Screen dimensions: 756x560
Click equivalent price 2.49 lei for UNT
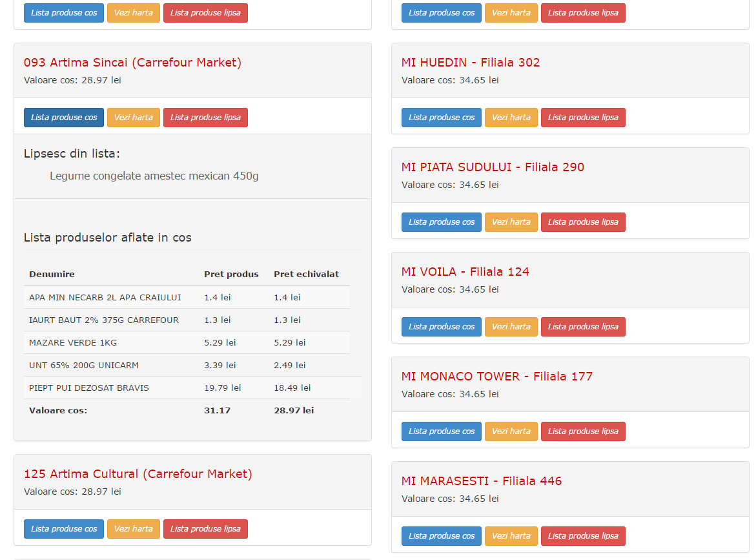click(290, 365)
